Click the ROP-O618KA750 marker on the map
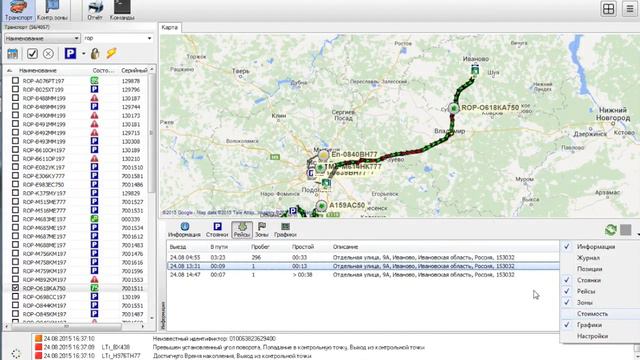The height and width of the screenshot is (360, 640). pyautogui.click(x=453, y=108)
